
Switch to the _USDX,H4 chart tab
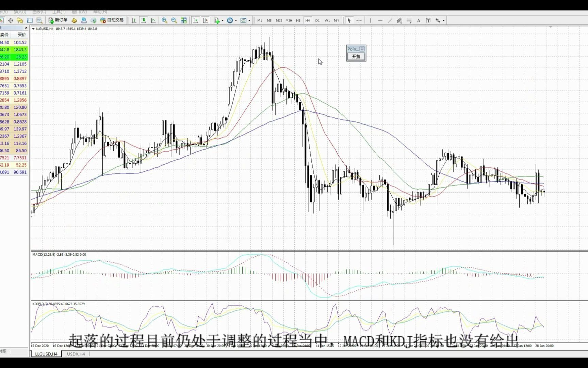point(76,354)
